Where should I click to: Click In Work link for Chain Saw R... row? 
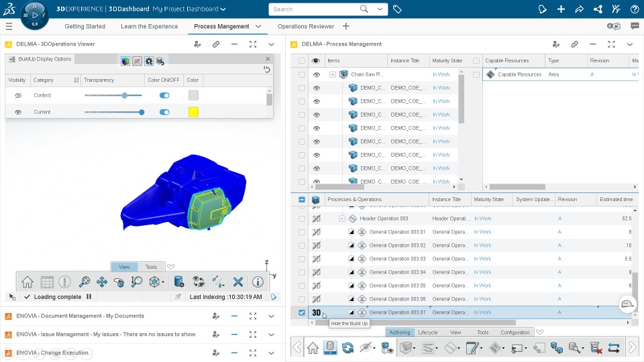(441, 74)
